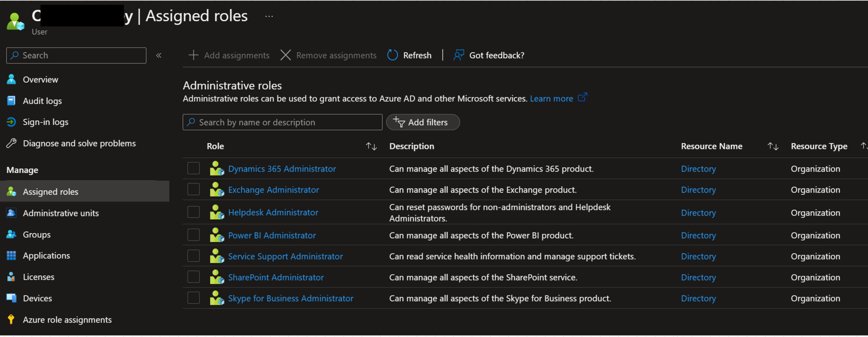This screenshot has height=337, width=868.
Task: Click the Devices sidebar icon
Action: click(x=11, y=298)
